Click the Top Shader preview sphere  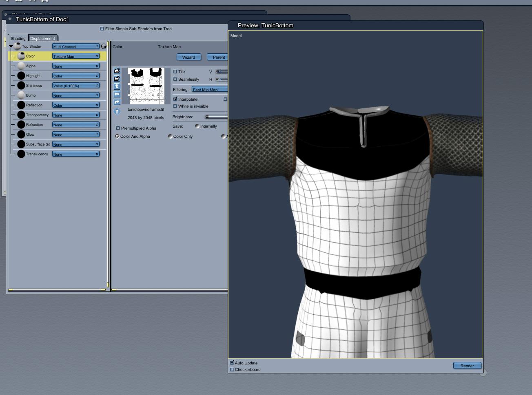(18, 46)
